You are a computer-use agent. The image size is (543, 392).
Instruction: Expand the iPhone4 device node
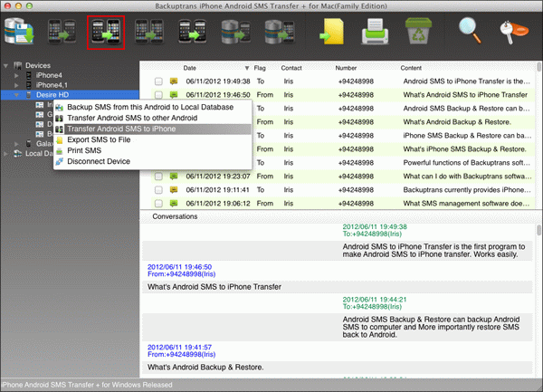pos(16,75)
